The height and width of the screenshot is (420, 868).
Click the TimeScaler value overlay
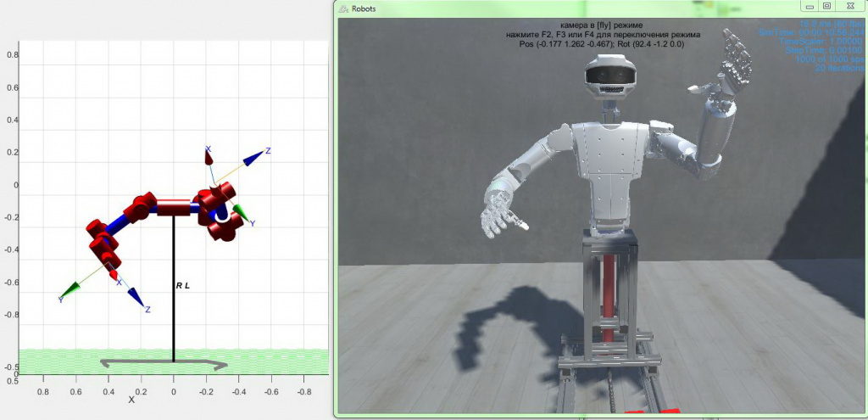(822, 41)
